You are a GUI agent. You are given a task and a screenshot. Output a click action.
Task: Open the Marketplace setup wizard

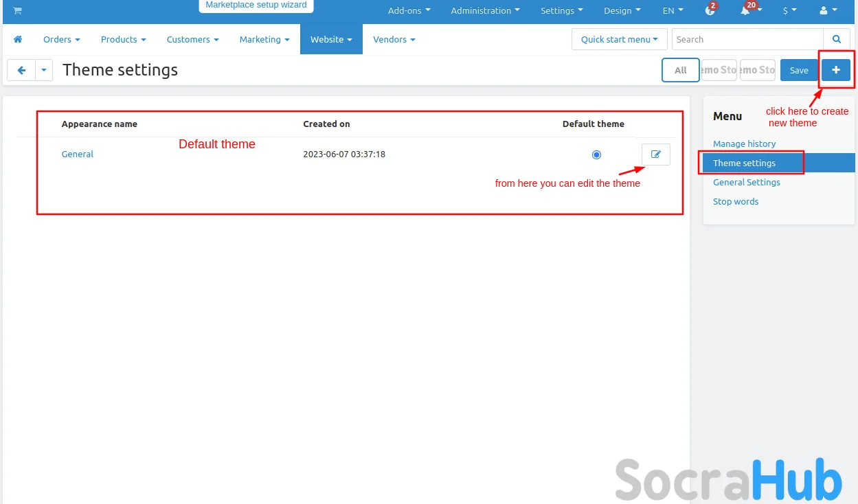(256, 5)
